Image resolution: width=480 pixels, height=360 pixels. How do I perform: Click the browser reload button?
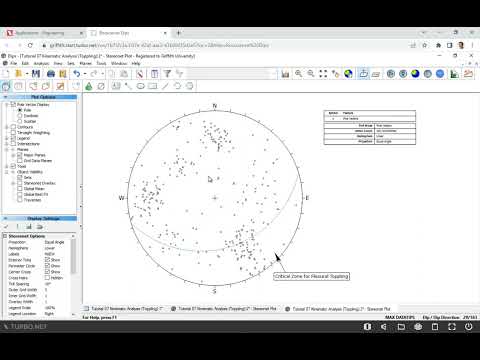coord(30,45)
